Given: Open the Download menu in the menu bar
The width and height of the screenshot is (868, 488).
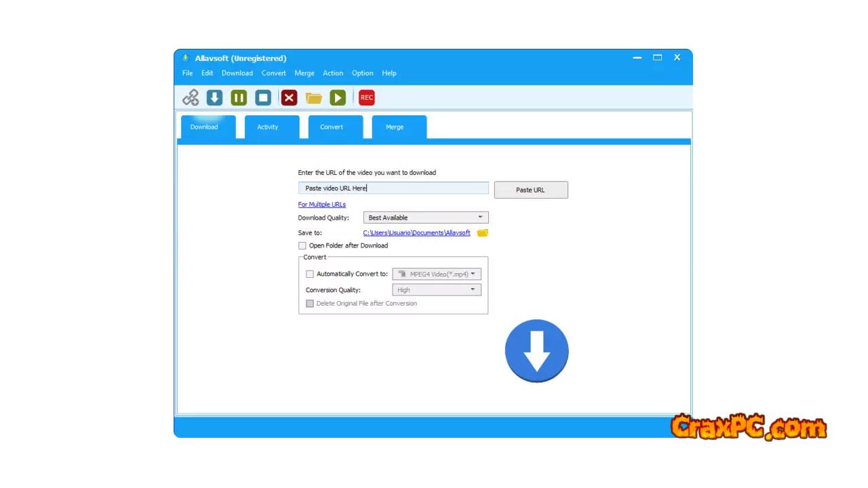Looking at the screenshot, I should coord(237,73).
